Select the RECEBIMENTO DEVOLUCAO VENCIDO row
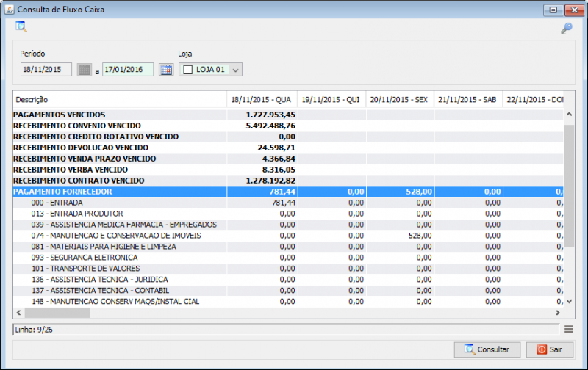This screenshot has height=370, width=588. point(288,148)
